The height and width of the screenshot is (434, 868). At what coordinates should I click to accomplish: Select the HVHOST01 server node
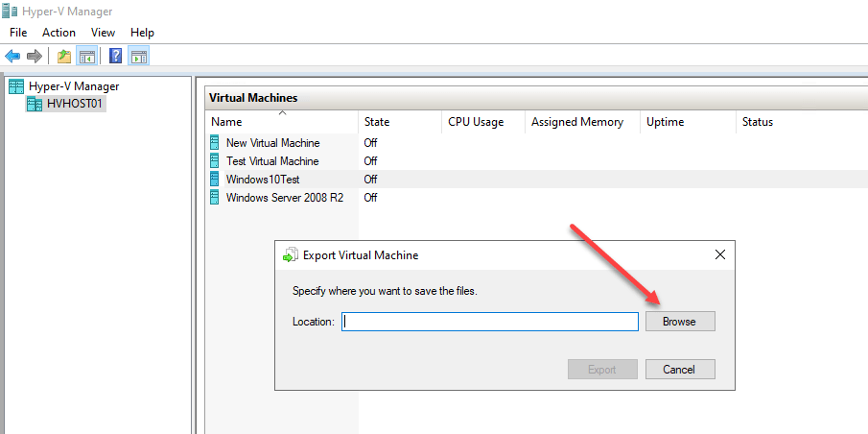[x=66, y=103]
